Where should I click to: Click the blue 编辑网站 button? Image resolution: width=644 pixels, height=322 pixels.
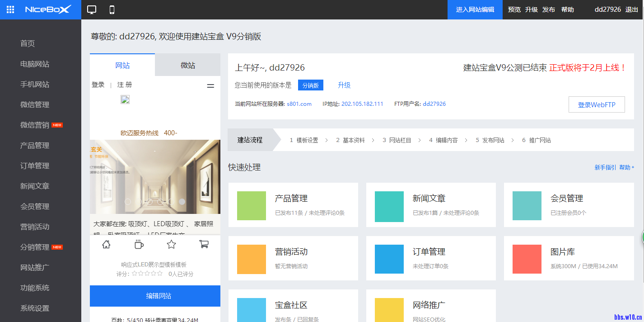[155, 296]
